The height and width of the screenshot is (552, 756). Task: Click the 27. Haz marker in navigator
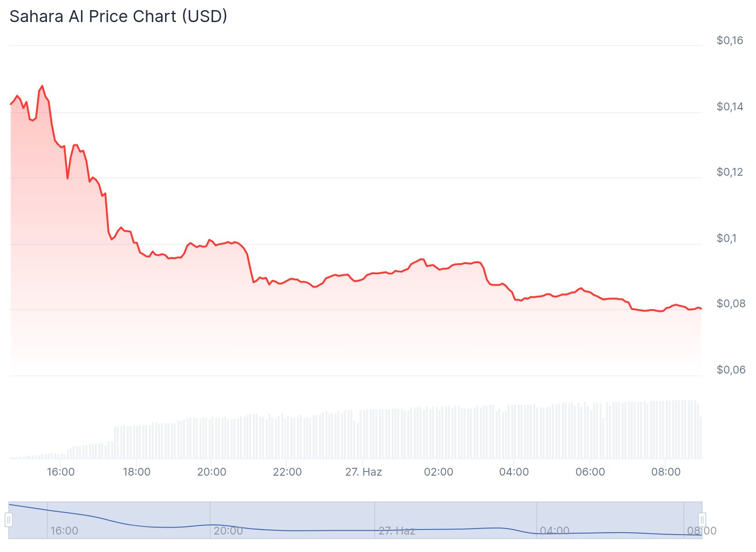click(x=396, y=531)
